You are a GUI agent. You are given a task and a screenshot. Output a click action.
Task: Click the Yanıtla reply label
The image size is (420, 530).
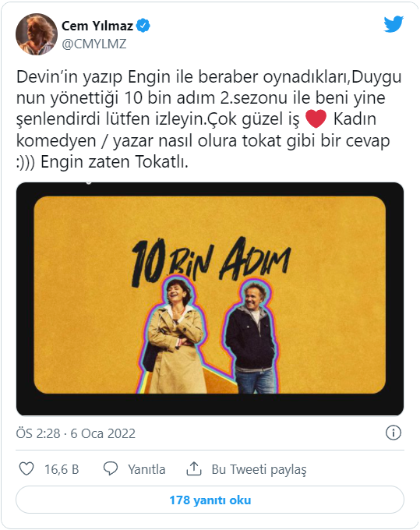tap(146, 469)
